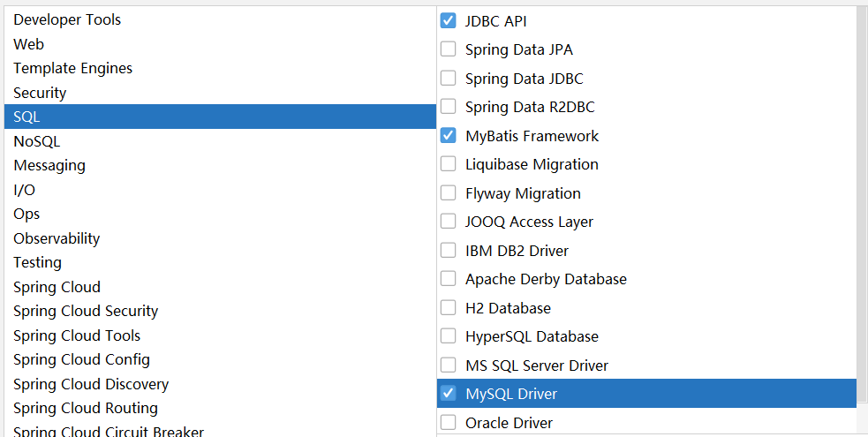Image resolution: width=868 pixels, height=437 pixels.
Task: Open the Spring Cloud Circuit Breaker category
Action: (221, 429)
